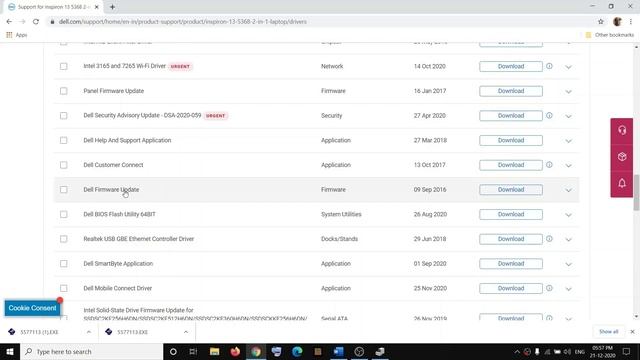The height and width of the screenshot is (360, 640).
Task: Open Chrome three-dot menu
Action: point(631,22)
